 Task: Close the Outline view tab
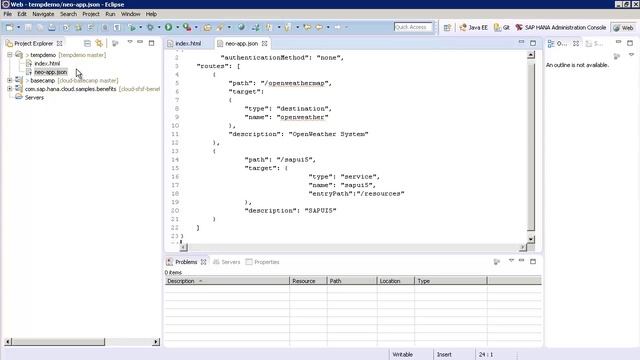click(x=576, y=43)
